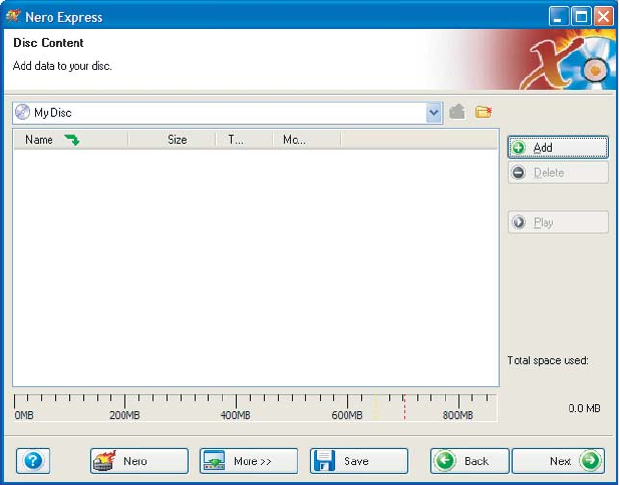The image size is (620, 485).
Task: Click the Add button
Action: [558, 148]
